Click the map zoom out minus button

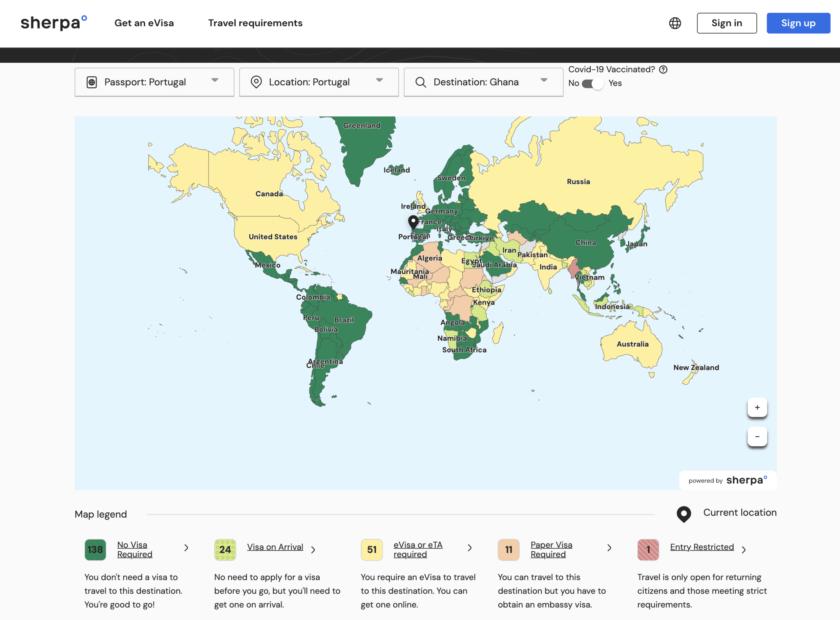(757, 437)
